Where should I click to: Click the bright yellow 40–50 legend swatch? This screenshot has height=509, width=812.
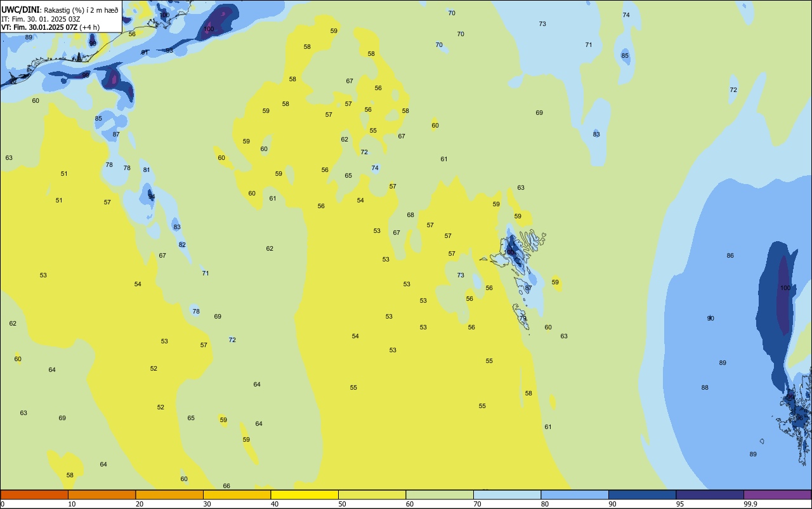[304, 494]
